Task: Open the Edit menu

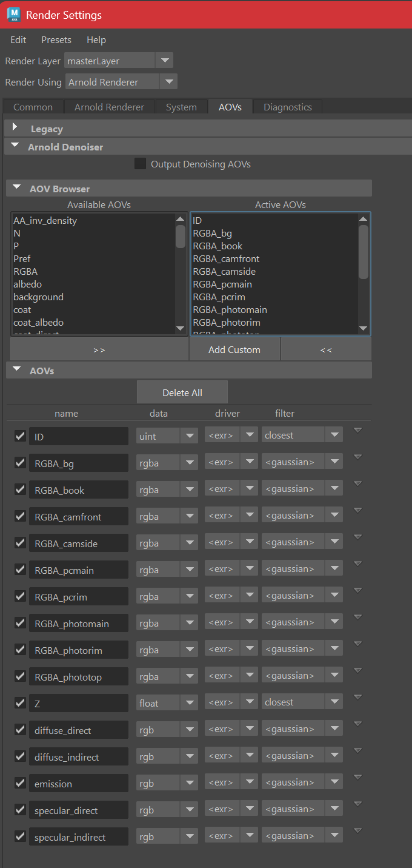Action: [x=18, y=39]
